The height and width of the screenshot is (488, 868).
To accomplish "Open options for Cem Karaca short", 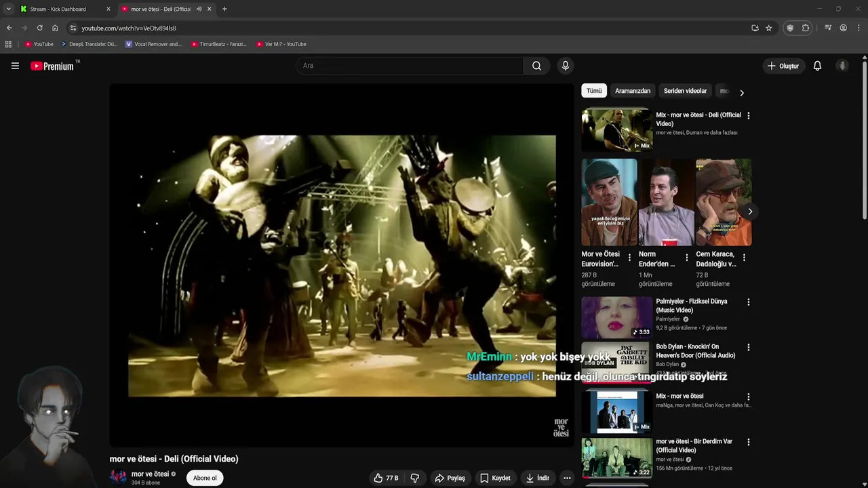I will [744, 258].
